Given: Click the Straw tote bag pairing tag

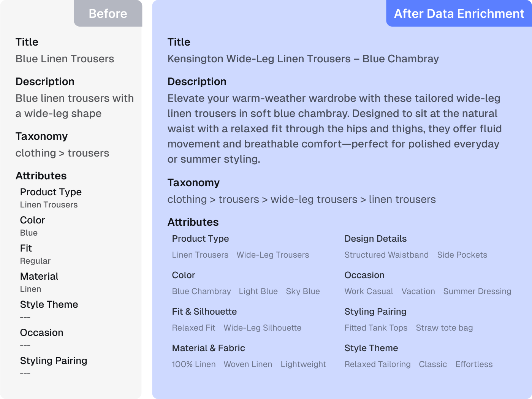Looking at the screenshot, I should tap(444, 328).
